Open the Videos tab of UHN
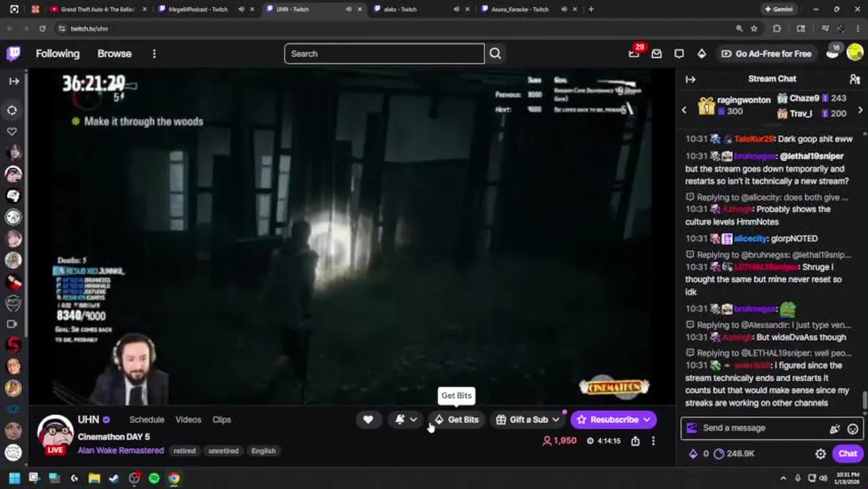The width and height of the screenshot is (868, 489). [188, 420]
